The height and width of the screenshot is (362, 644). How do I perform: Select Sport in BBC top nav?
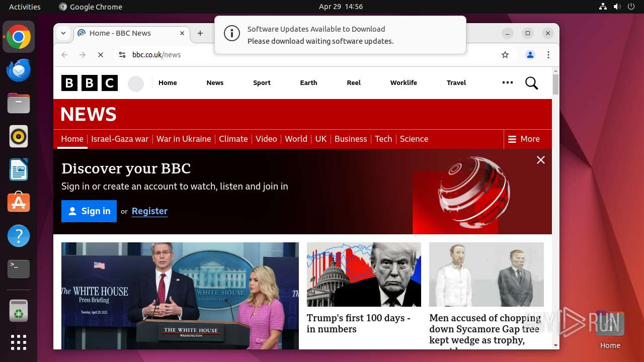[x=262, y=83]
